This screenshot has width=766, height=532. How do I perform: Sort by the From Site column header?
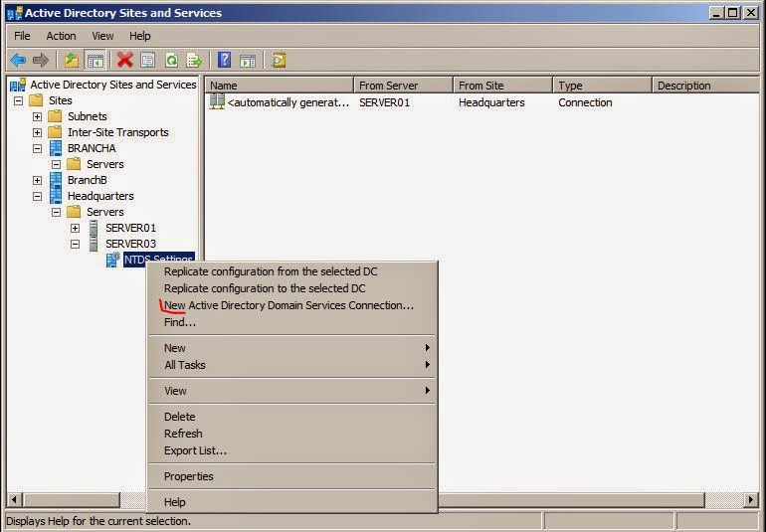503,85
